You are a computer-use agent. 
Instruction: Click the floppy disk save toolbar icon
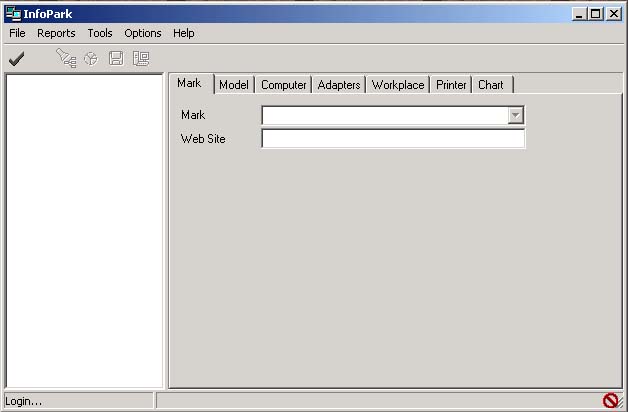(x=116, y=58)
